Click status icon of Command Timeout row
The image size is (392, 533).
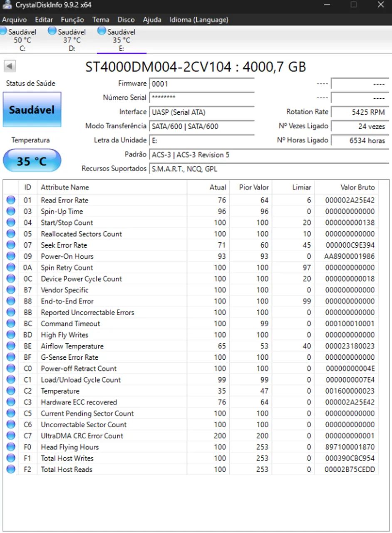point(11,324)
